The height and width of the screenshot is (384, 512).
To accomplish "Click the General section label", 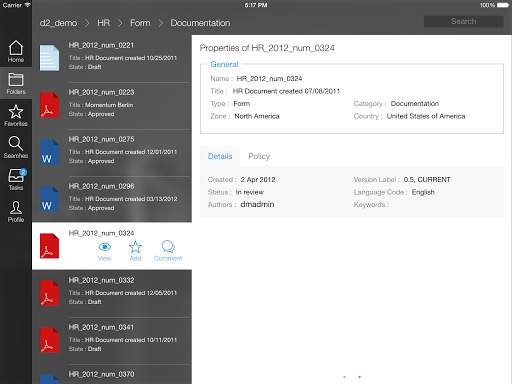I will click(224, 64).
